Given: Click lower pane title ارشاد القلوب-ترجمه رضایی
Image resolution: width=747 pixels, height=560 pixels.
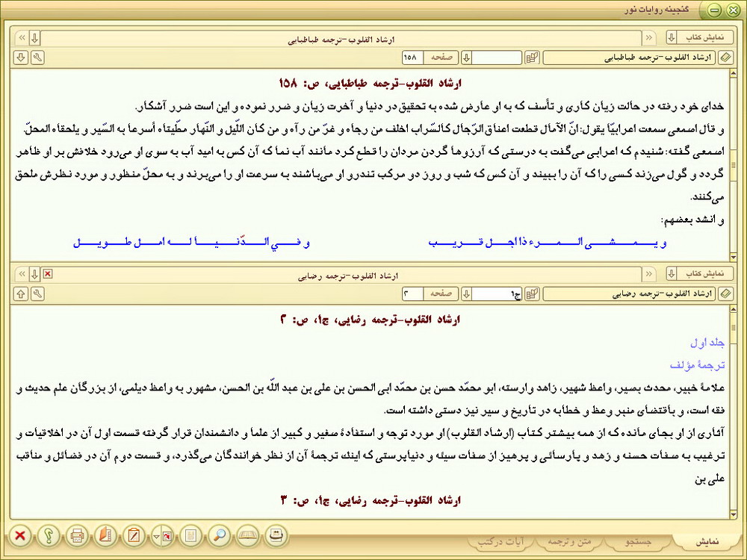Looking at the screenshot, I should point(347,276).
